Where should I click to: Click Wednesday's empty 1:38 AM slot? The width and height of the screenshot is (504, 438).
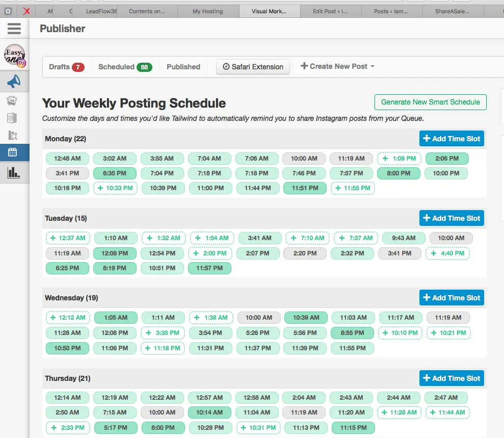211,318
